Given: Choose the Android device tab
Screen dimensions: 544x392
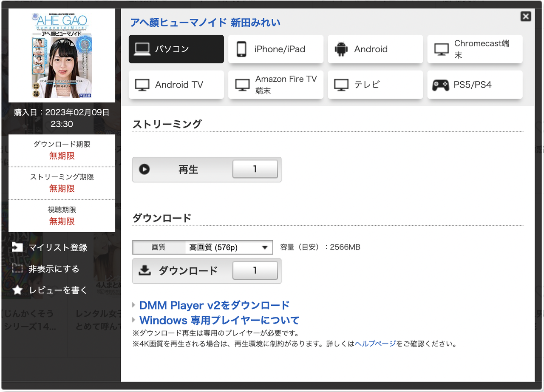Looking at the screenshot, I should [375, 49].
